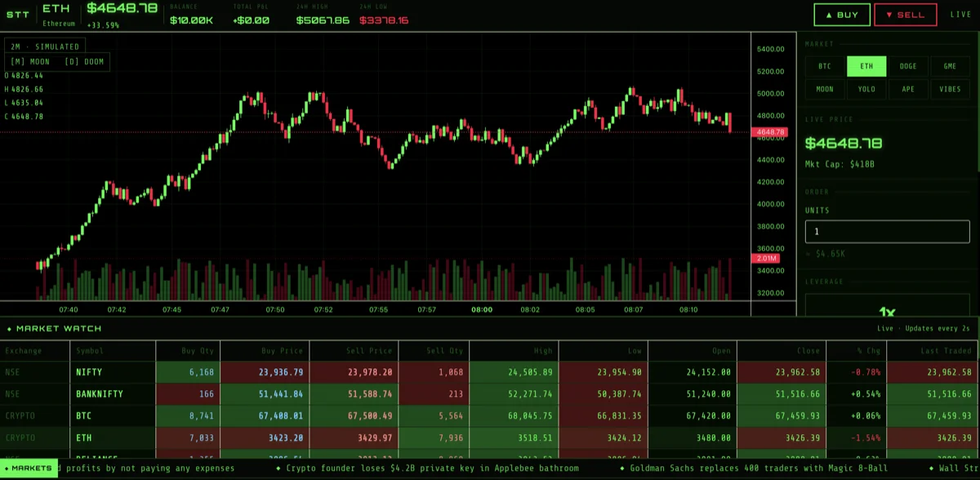Click the 08:00 time axis label
The height and width of the screenshot is (480, 980).
[482, 310]
